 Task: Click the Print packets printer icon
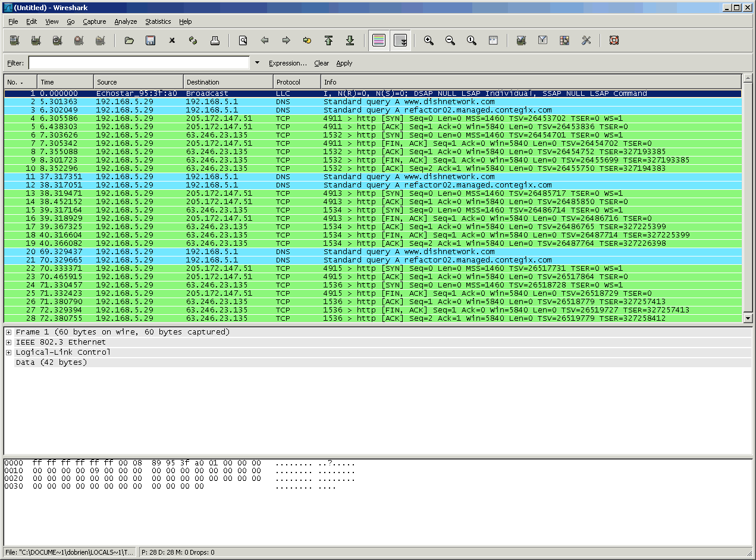tap(215, 40)
